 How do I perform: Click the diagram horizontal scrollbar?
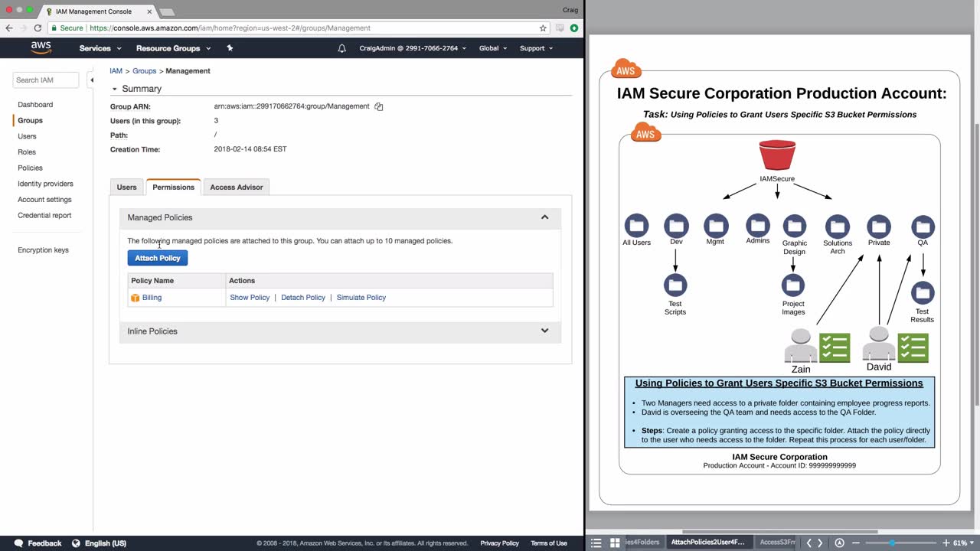[779, 532]
